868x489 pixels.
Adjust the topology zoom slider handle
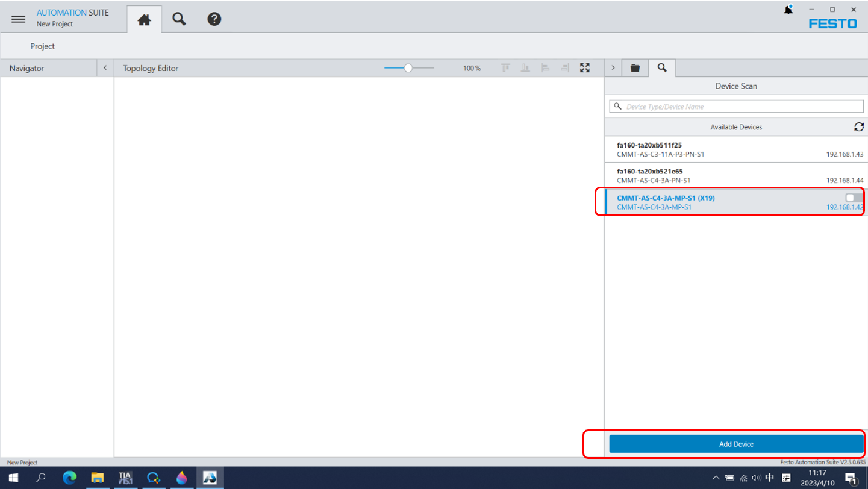click(x=408, y=68)
